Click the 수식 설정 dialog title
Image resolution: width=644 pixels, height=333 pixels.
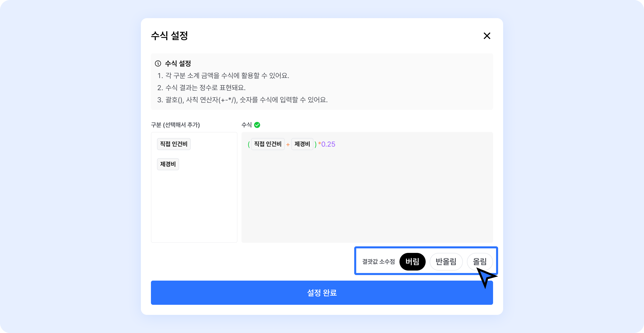[169, 36]
